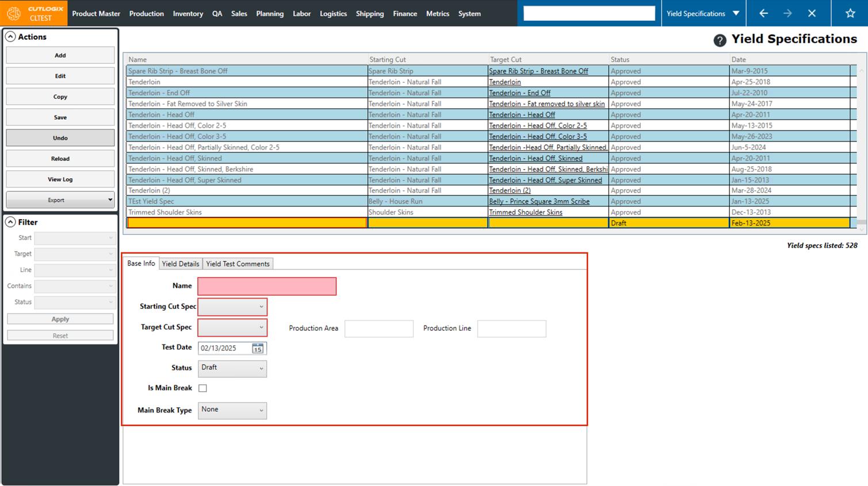Open the help question mark icon
This screenshot has width=868, height=486.
click(719, 40)
